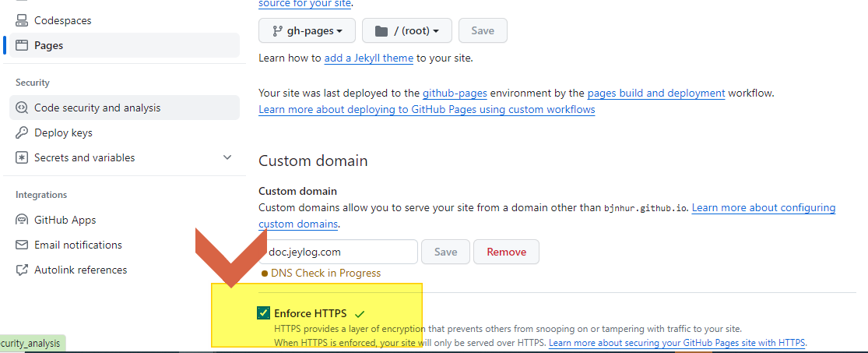Click Save button beside custom domain field
The width and height of the screenshot is (868, 353).
445,252
